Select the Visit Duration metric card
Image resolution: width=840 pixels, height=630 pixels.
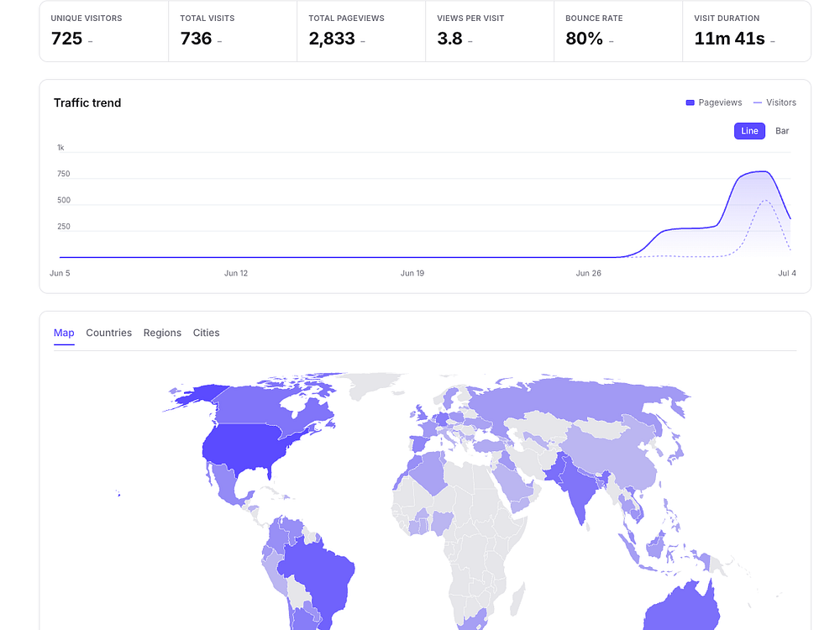pos(747,31)
